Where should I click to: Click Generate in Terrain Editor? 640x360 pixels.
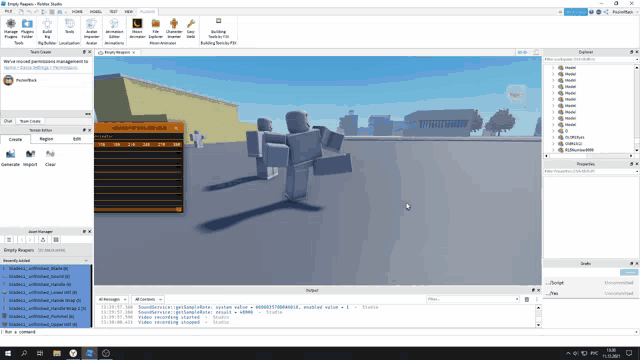[x=10, y=158]
